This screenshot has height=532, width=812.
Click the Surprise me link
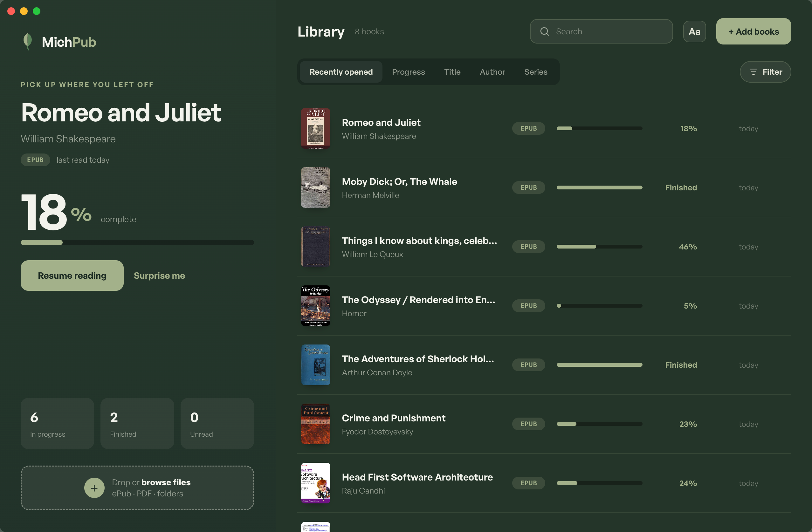click(x=159, y=276)
